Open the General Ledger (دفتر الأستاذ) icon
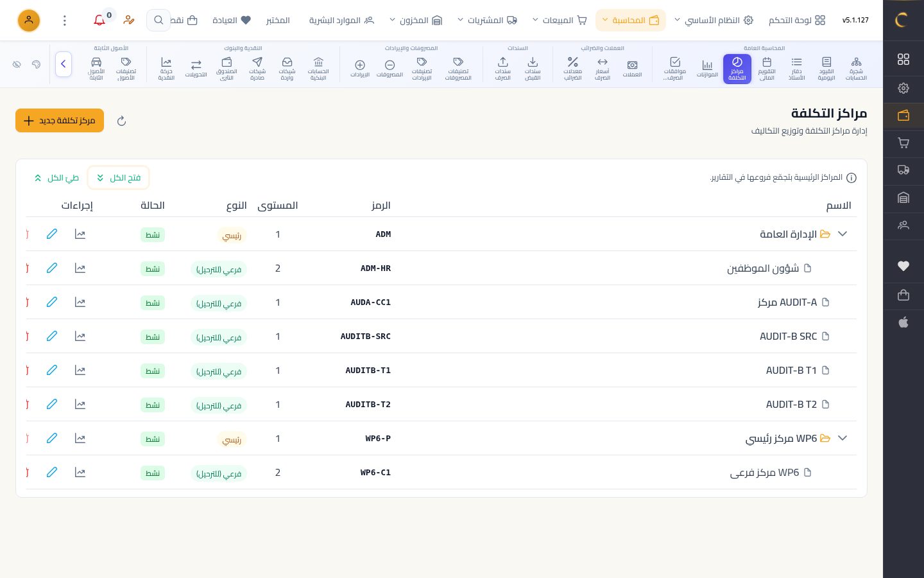The height and width of the screenshot is (578, 924). [x=796, y=69]
